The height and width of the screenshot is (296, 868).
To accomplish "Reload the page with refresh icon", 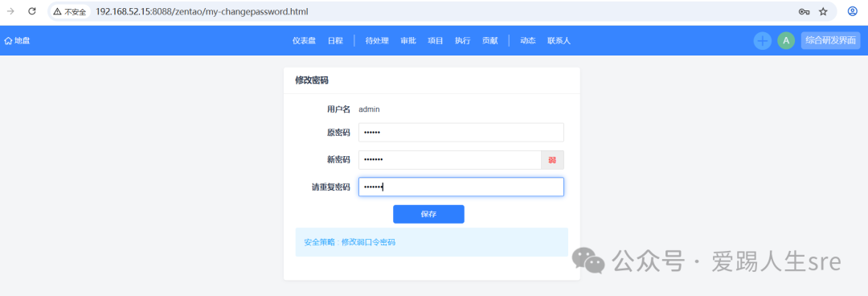I will click(32, 11).
